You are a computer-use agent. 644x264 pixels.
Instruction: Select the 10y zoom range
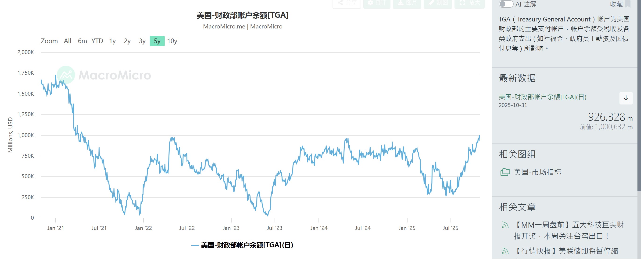point(172,41)
